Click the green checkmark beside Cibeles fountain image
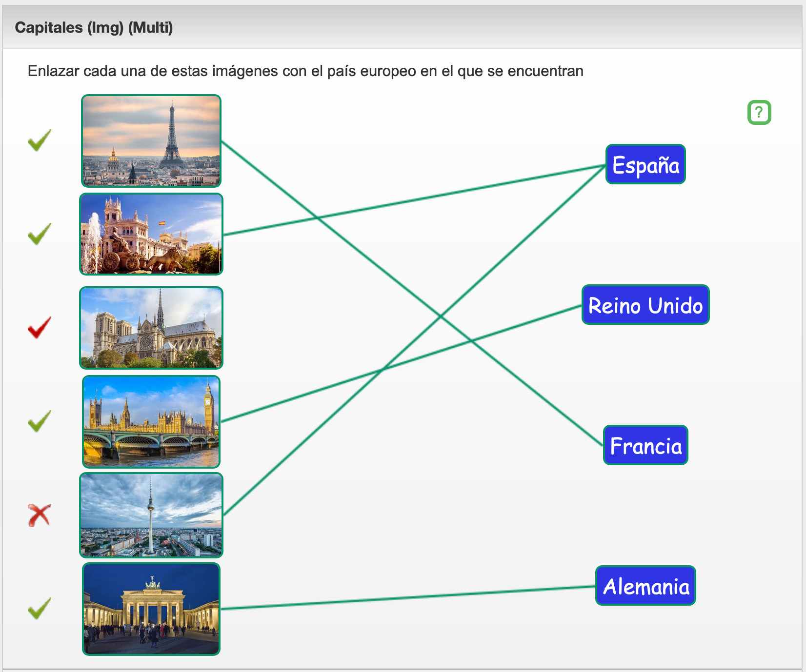The width and height of the screenshot is (806, 672). point(40,234)
